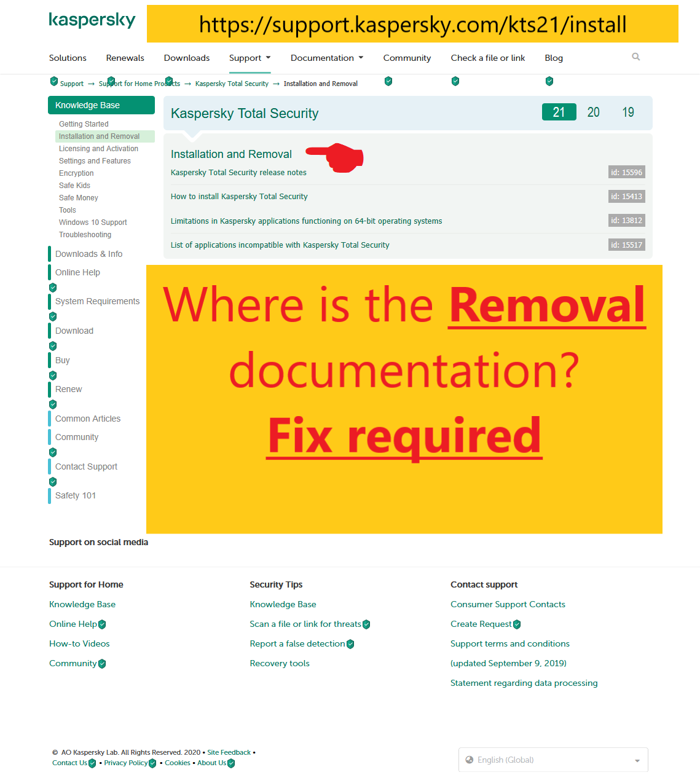Image resolution: width=700 pixels, height=783 pixels.
Task: Open Statement regarding data processing
Action: pyautogui.click(x=524, y=683)
